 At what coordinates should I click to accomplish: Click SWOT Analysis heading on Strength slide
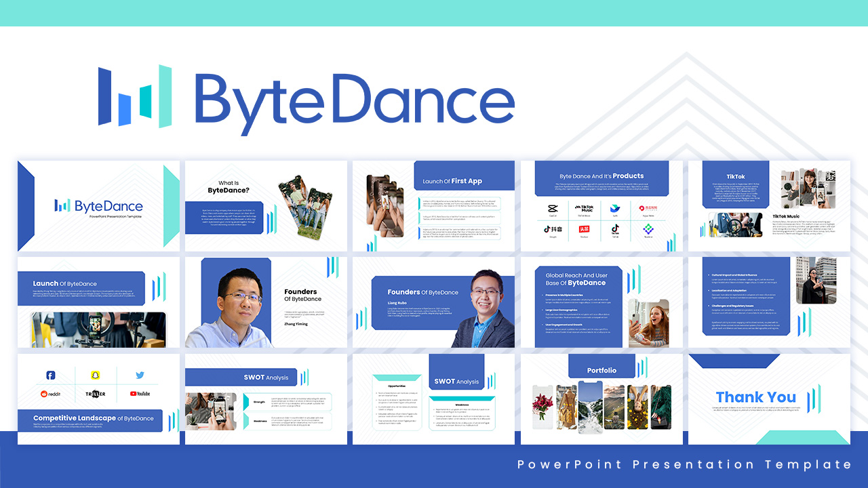266,378
